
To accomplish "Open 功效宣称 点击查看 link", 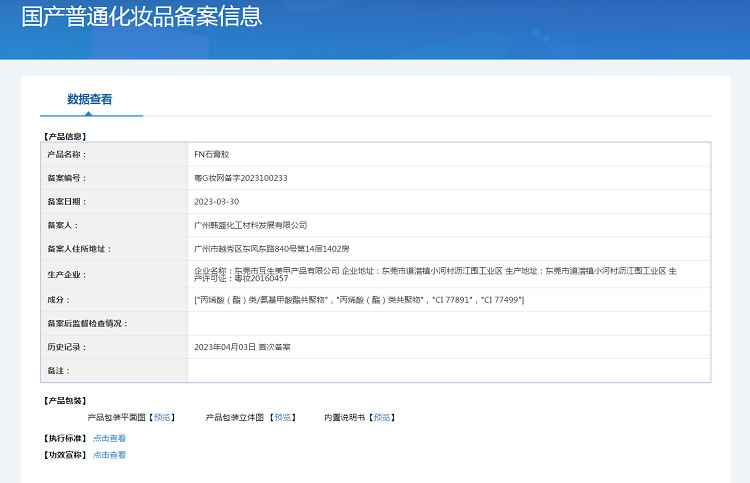I will 109,455.
